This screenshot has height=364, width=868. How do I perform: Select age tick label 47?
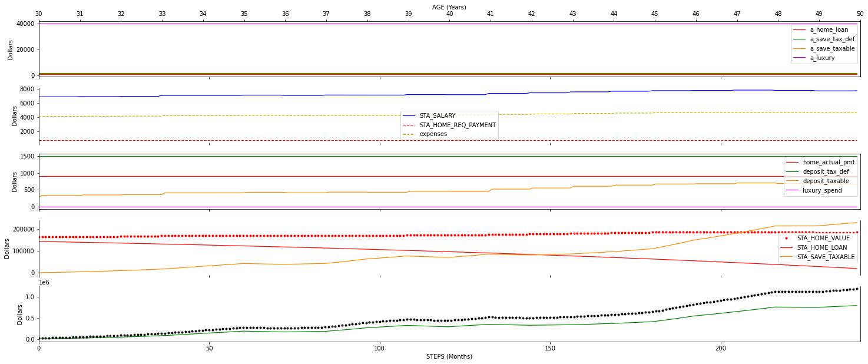coord(737,14)
